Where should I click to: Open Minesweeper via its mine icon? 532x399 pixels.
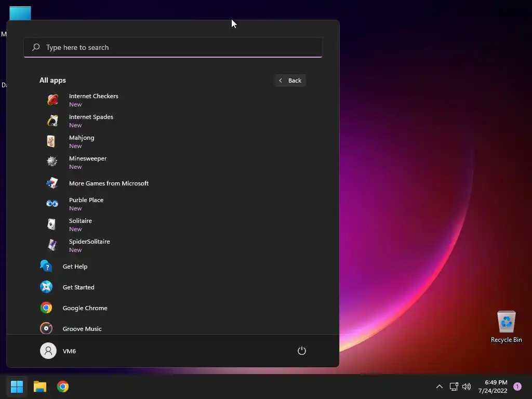pyautogui.click(x=52, y=162)
